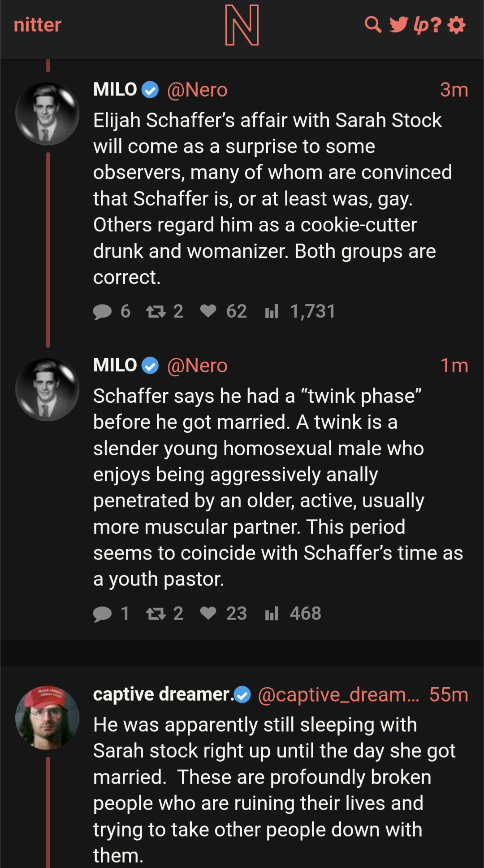This screenshot has width=484, height=868.
Task: Open the search magnifier icon
Action: pyautogui.click(x=373, y=25)
